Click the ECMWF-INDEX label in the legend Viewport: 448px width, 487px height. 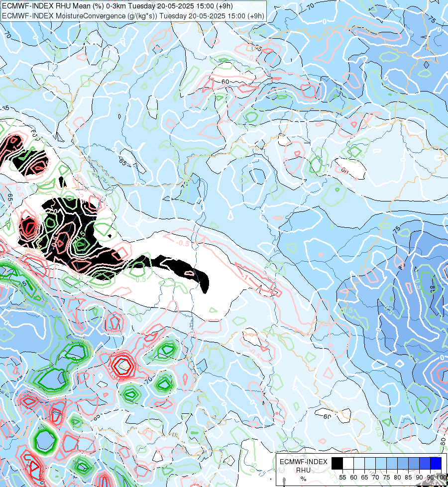coord(304,462)
